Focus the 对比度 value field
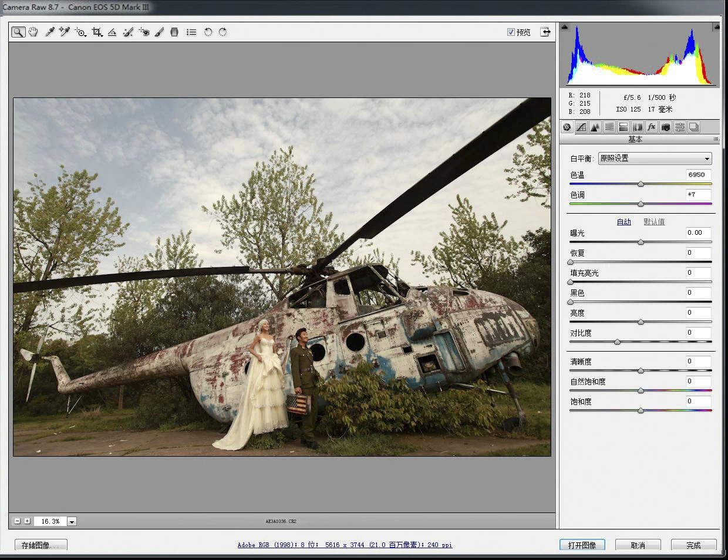The width and height of the screenshot is (728, 560). (698, 332)
